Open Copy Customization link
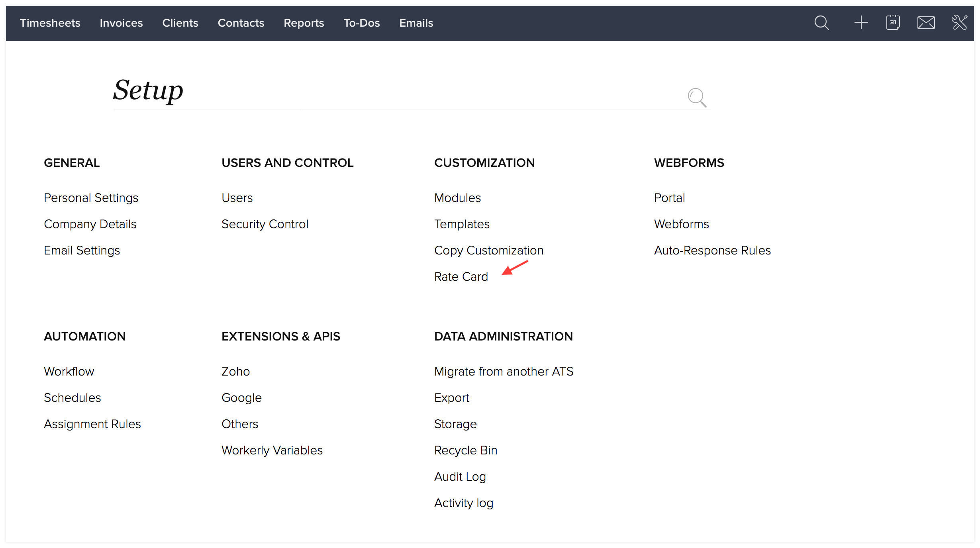The image size is (980, 548). click(x=488, y=251)
